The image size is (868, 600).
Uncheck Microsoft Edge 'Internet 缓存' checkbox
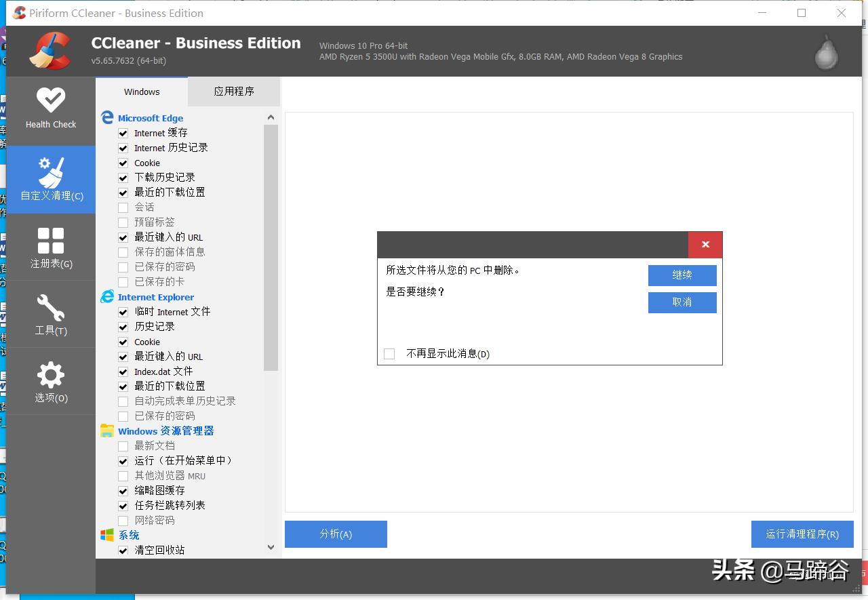(123, 134)
